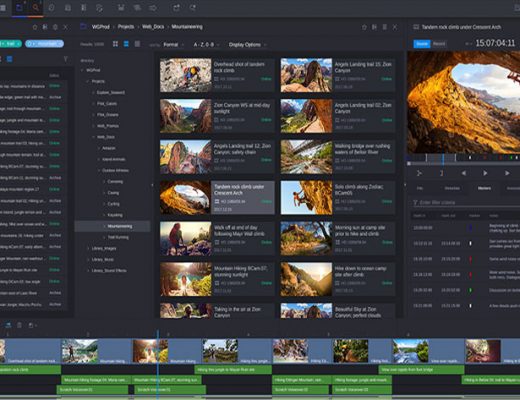Image resolution: width=520 pixels, height=400 pixels.
Task: Expand the Library_Images folder
Action: 88,248
